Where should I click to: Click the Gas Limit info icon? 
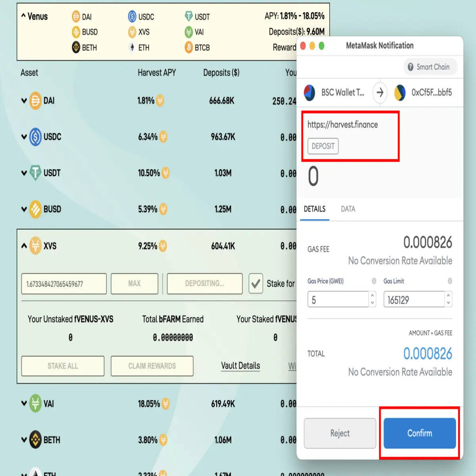pos(450,281)
